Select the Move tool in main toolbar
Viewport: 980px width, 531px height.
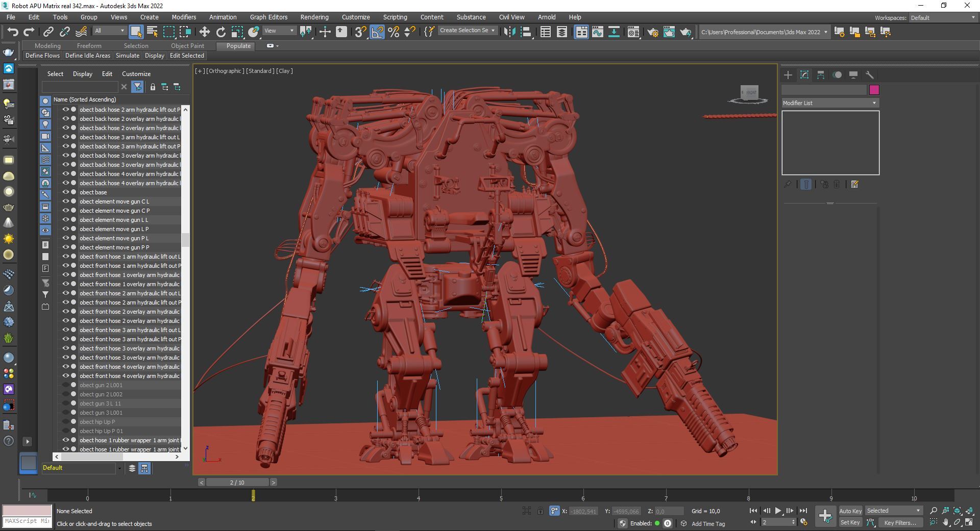(204, 32)
